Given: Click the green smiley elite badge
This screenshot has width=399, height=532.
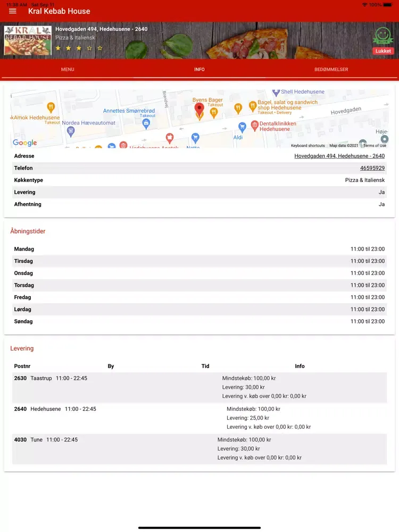Looking at the screenshot, I should [x=383, y=35].
